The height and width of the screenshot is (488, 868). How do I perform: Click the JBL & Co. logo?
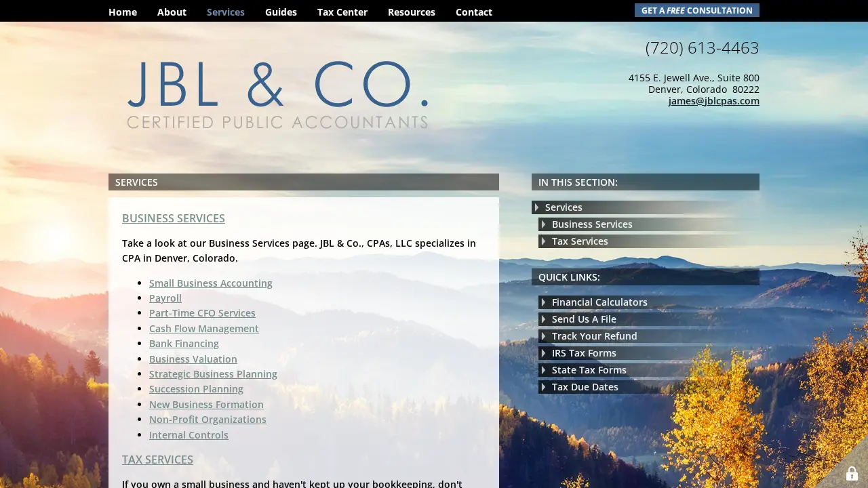[277, 94]
